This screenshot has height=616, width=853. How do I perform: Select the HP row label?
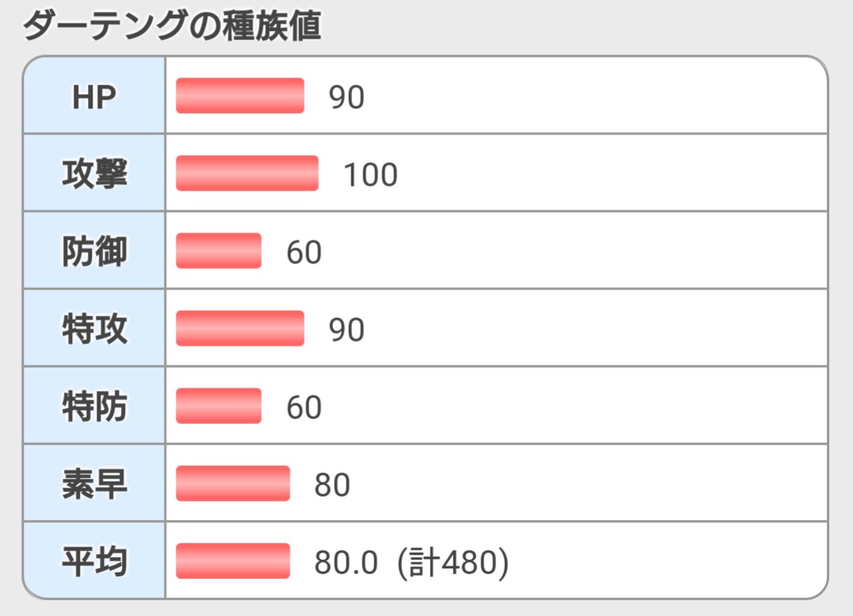click(x=94, y=96)
